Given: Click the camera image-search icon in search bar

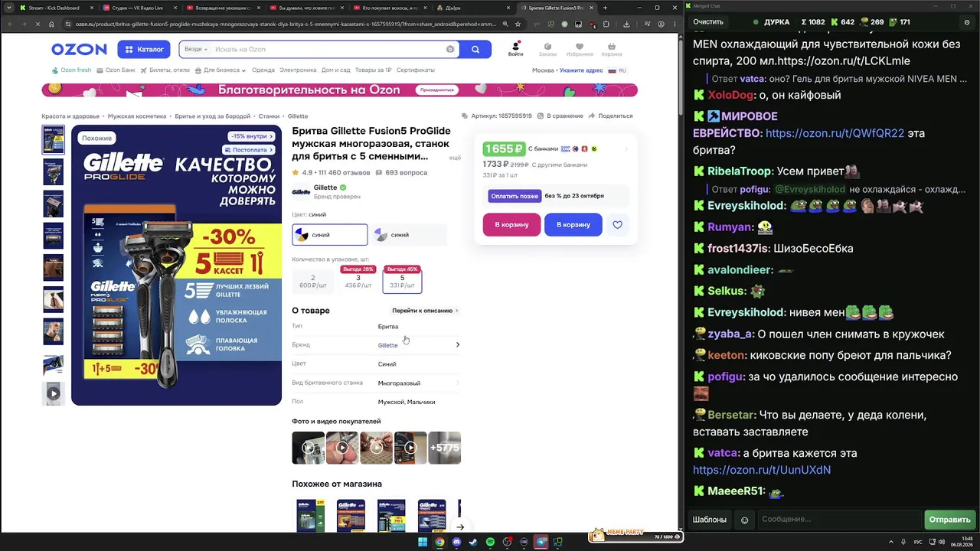Looking at the screenshot, I should click(450, 49).
